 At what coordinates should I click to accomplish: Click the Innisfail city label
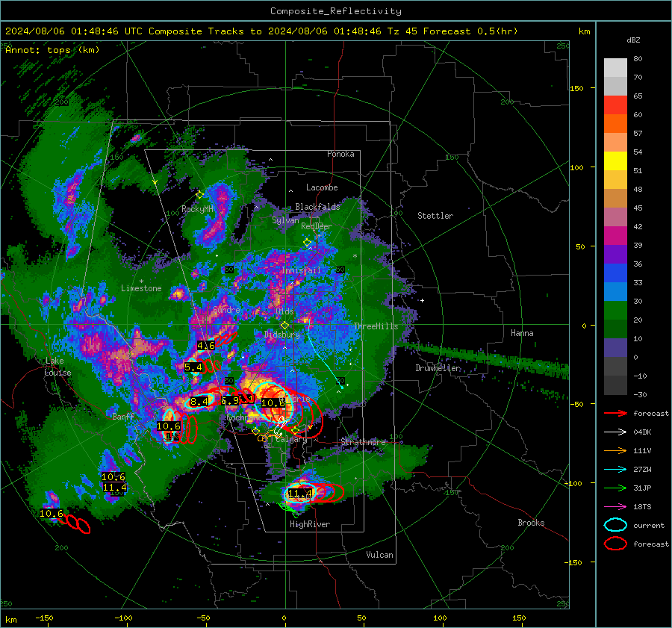301,270
